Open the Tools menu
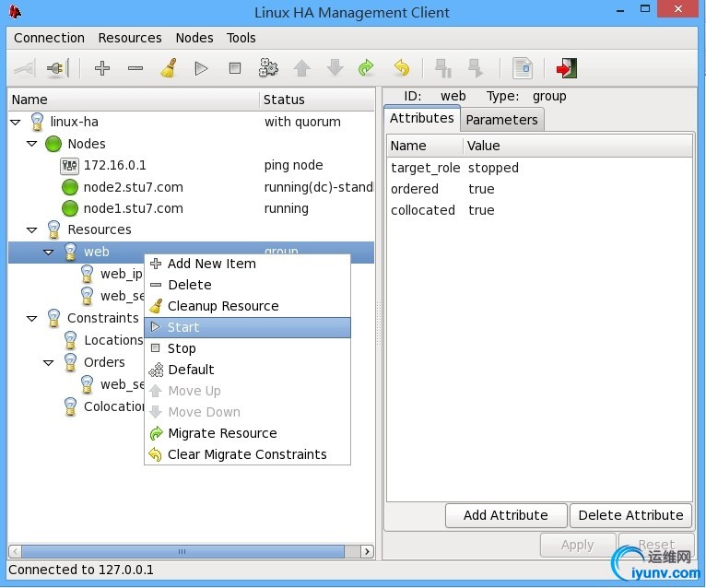Screen dimensions: 706x588 pos(241,38)
